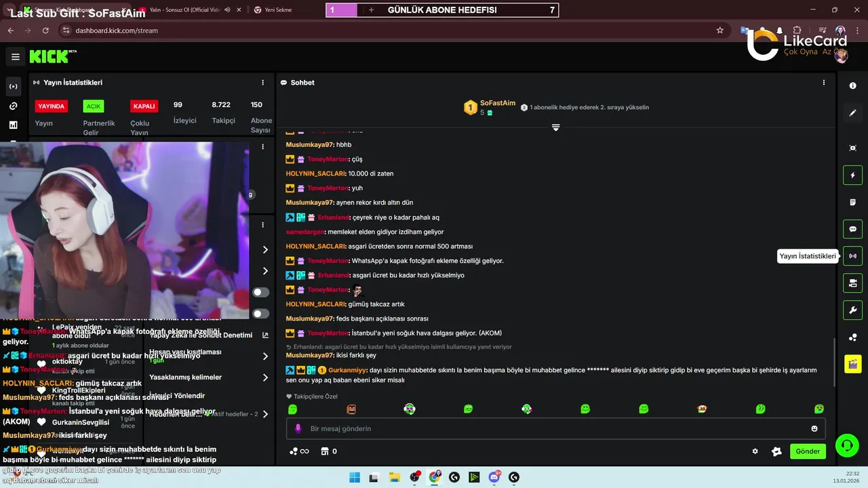
Task: Select the last green emote in quick row
Action: click(819, 409)
